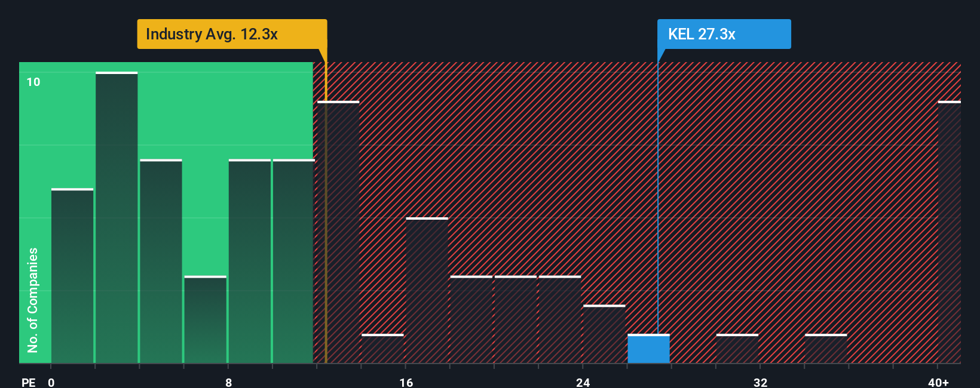Click the x-axis label 8
The width and height of the screenshot is (980, 388).
click(x=229, y=382)
